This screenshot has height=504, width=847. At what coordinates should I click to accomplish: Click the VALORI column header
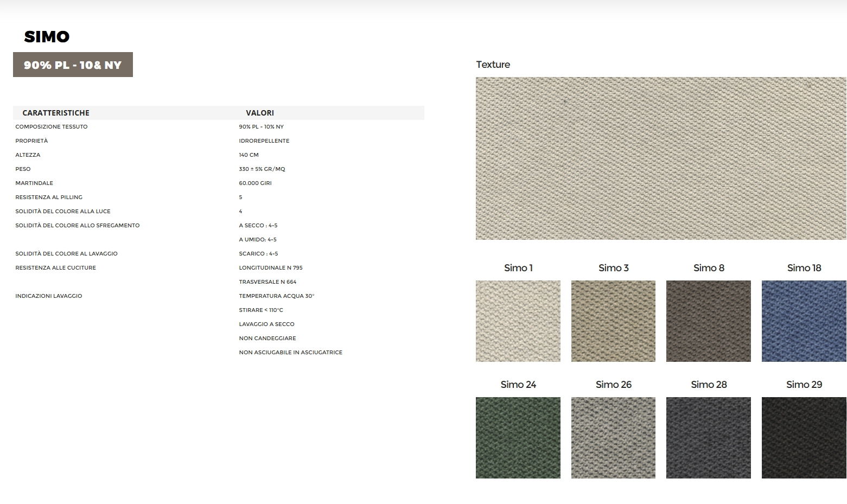click(x=260, y=113)
